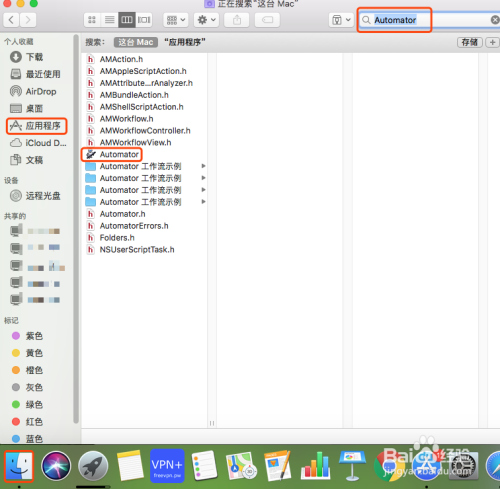Switch to list view
500x489 pixels.
point(109,20)
